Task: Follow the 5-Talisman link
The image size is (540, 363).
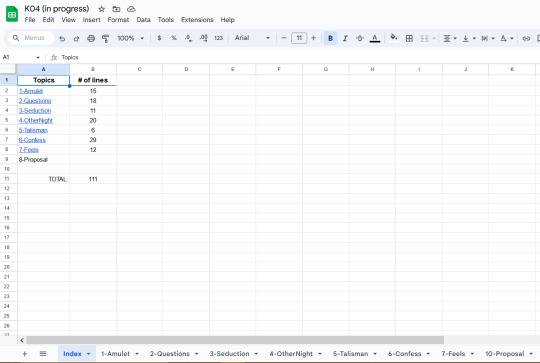Action: pos(33,130)
